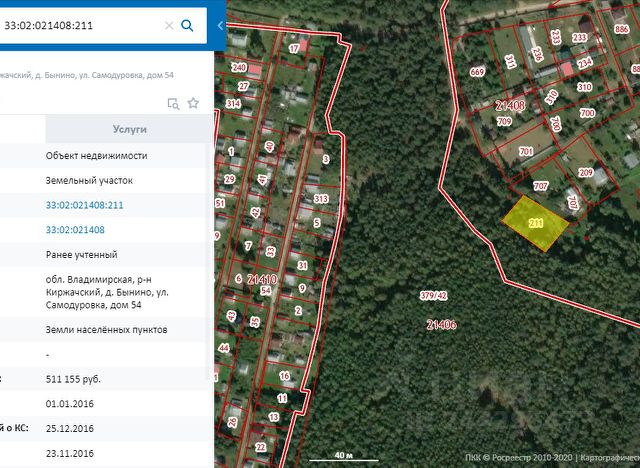Click in the cadastral number search field
The width and height of the screenshot is (640, 468).
pos(80,26)
